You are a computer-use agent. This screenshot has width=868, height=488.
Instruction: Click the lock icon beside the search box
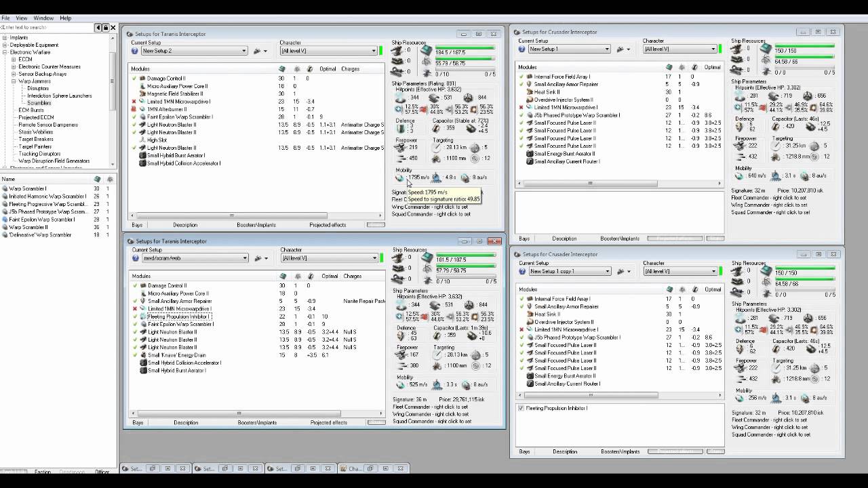(106, 28)
